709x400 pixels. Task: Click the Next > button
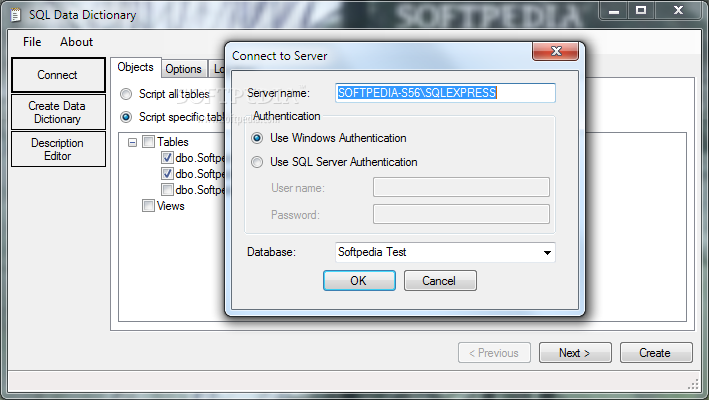tap(575, 353)
